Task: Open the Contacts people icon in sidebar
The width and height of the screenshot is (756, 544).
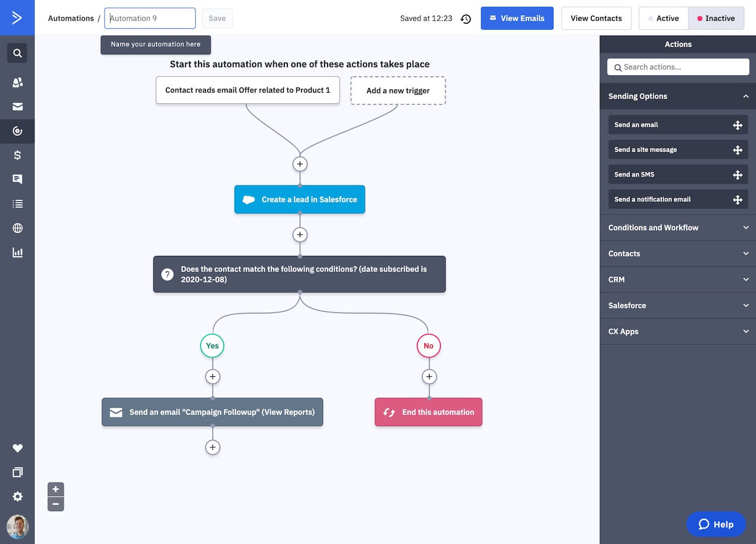Action: 17,82
